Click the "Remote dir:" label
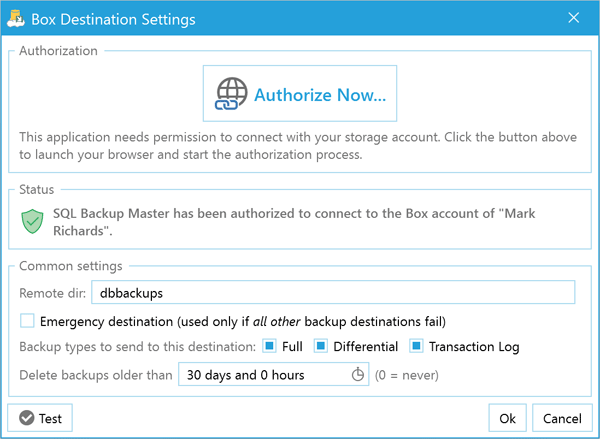The width and height of the screenshot is (600, 439). click(53, 293)
